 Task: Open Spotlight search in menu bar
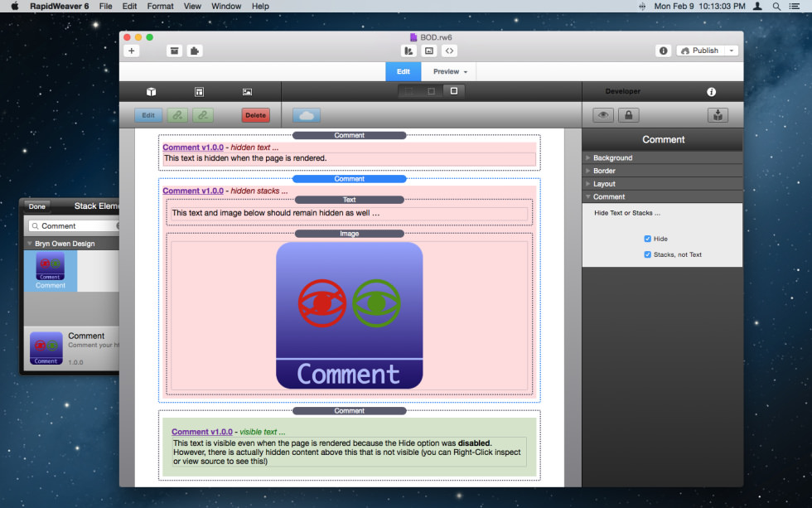[776, 6]
